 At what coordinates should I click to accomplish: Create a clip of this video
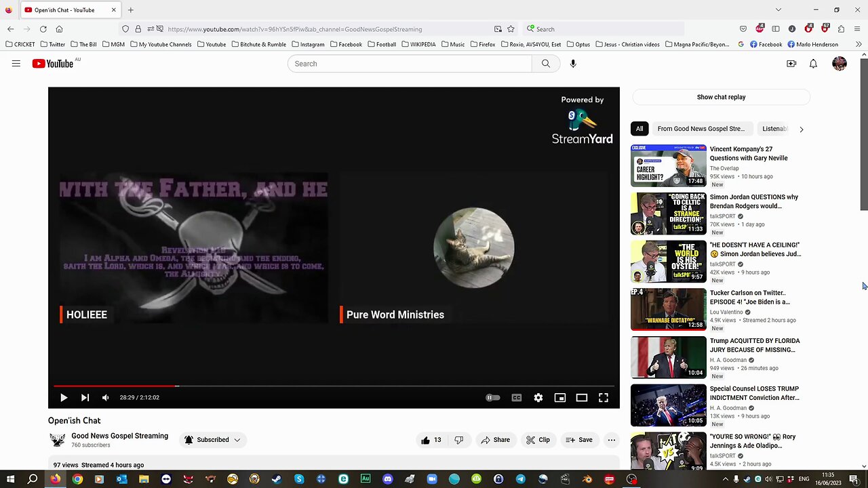pyautogui.click(x=538, y=440)
